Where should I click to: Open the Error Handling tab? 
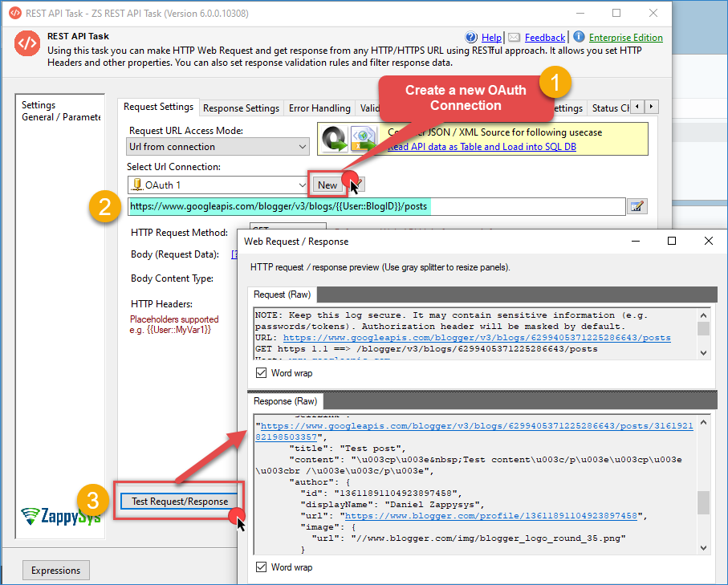tap(319, 108)
